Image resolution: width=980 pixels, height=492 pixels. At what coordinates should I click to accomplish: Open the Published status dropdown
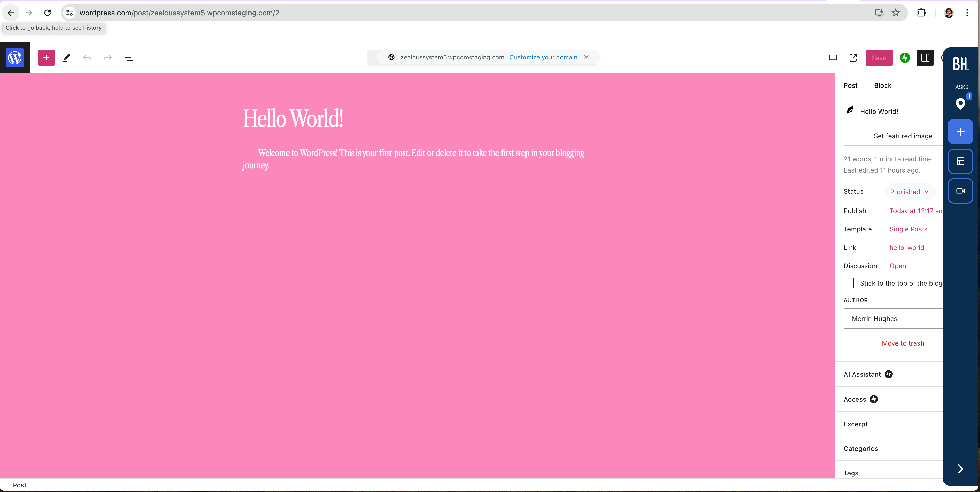910,192
